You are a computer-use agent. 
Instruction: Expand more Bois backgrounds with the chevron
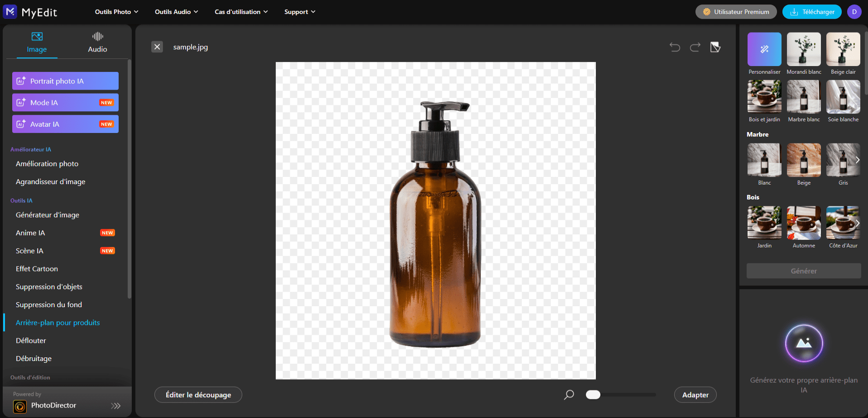[x=858, y=223]
